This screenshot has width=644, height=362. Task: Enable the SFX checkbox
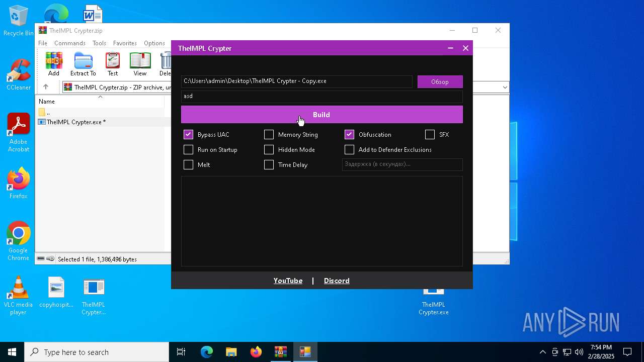[x=430, y=135]
